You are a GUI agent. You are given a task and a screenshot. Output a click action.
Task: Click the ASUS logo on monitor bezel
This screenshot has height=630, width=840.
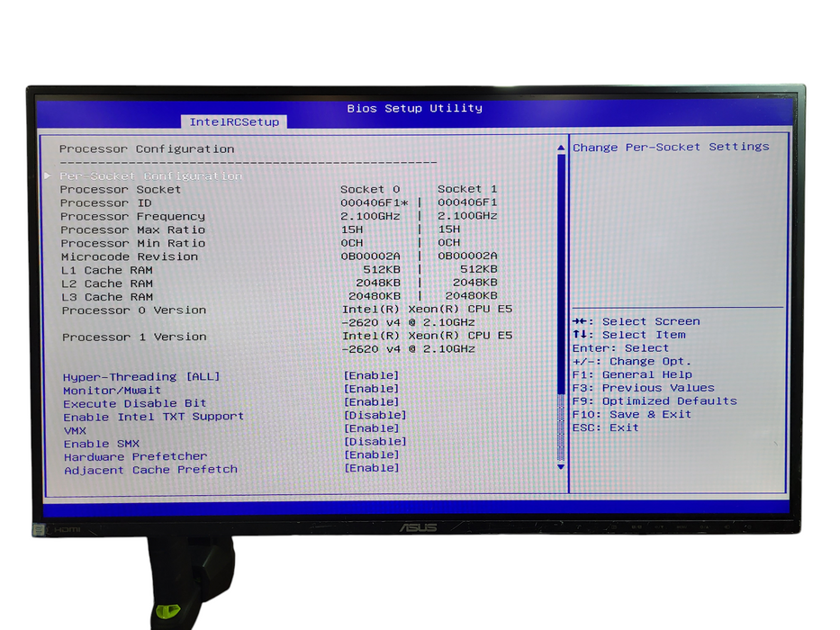pos(419,527)
